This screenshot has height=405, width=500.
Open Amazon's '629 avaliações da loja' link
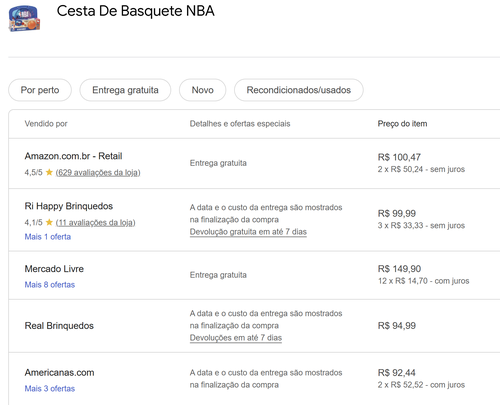pyautogui.click(x=98, y=173)
